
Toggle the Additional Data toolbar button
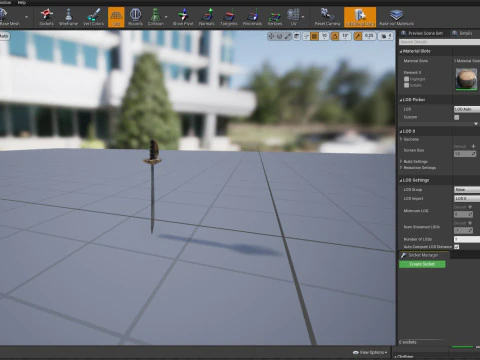coord(360,17)
